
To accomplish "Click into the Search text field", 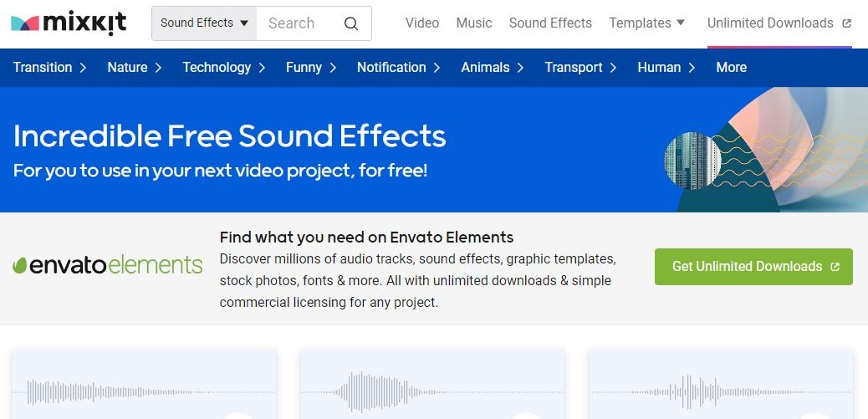I will [x=297, y=23].
